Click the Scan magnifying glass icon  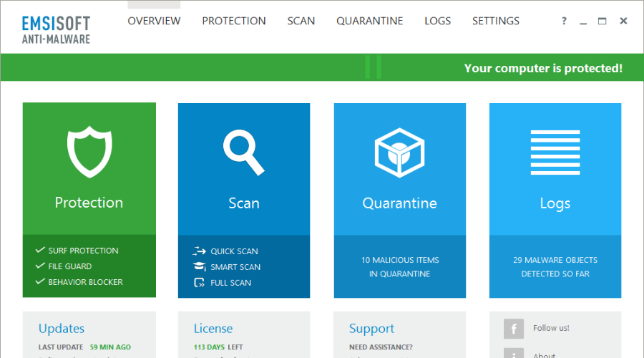coord(243,153)
